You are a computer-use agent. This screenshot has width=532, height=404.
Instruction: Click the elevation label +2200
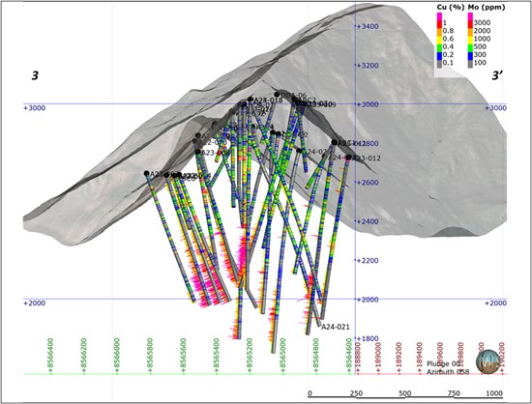coord(367,261)
